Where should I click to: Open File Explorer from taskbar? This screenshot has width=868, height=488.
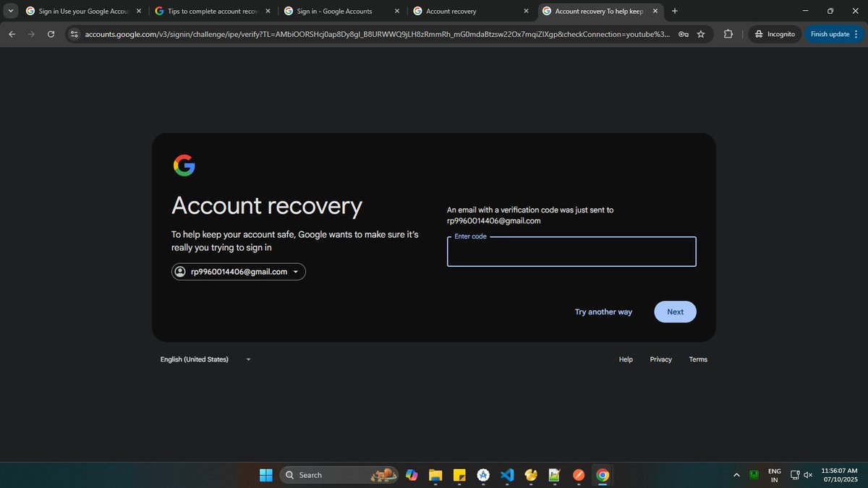coord(435,475)
